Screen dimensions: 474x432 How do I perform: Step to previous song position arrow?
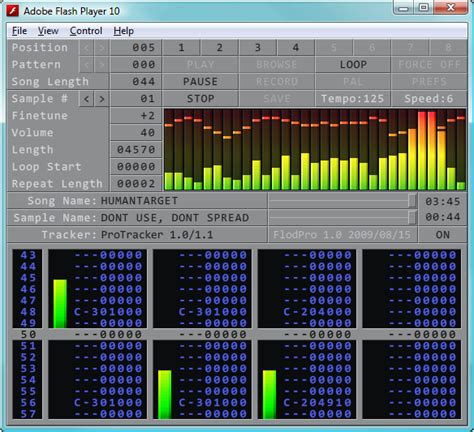point(86,48)
